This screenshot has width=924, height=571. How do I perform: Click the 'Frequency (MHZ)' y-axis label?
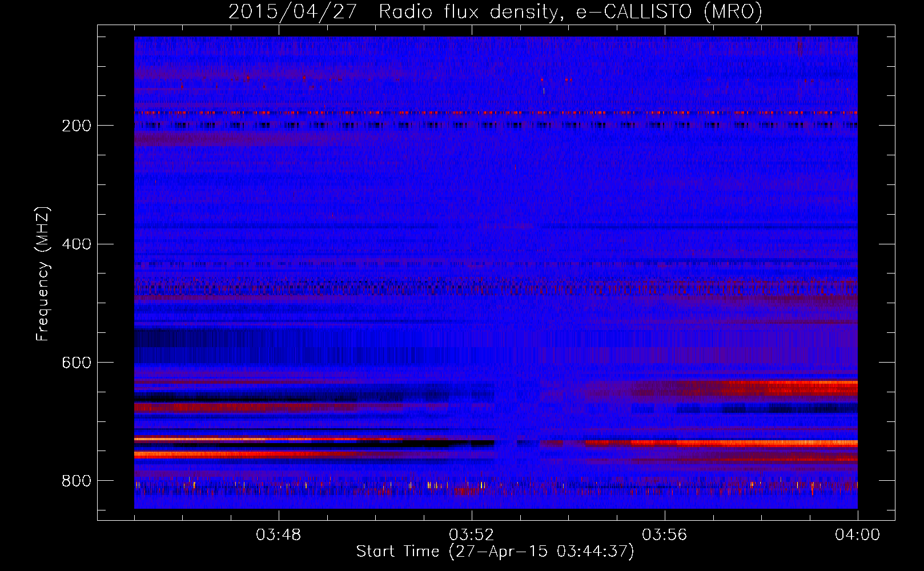point(42,274)
